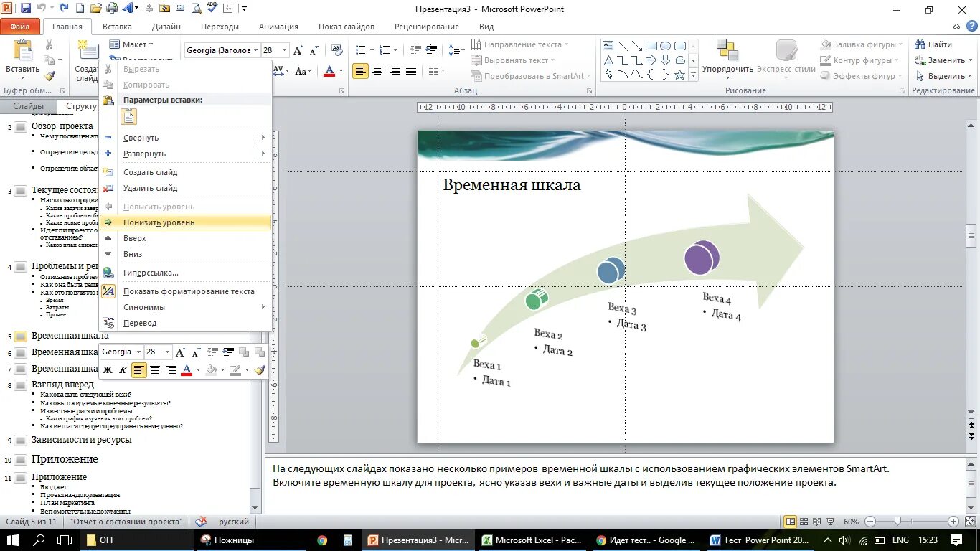The image size is (980, 551).
Task: Click the Cut scissors icon in ribbon
Action: 50,44
